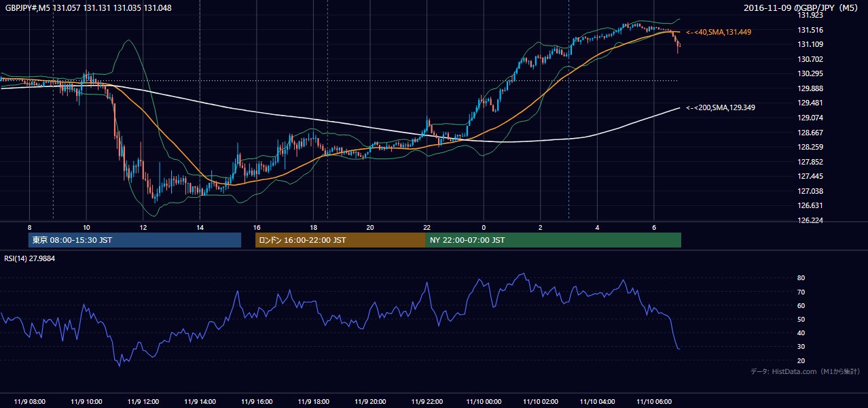Click price level 128.667 on the axis
Viewport: 868px width, 408px height.
810,133
